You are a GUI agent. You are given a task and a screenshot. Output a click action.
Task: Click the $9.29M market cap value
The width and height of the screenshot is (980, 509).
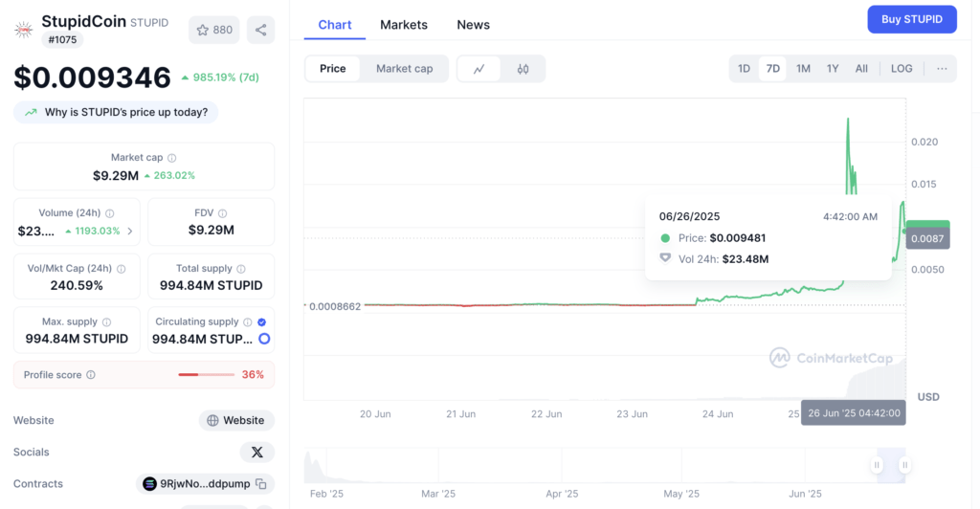pos(116,175)
